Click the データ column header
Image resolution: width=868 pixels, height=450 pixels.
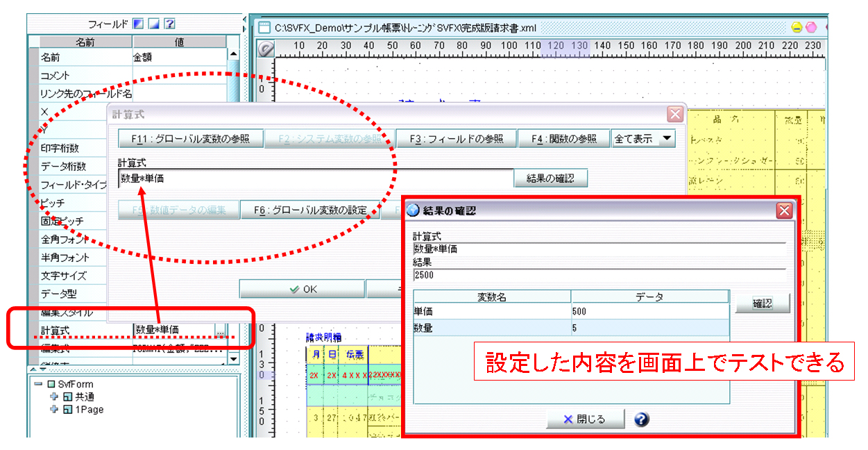pyautogui.click(x=650, y=297)
